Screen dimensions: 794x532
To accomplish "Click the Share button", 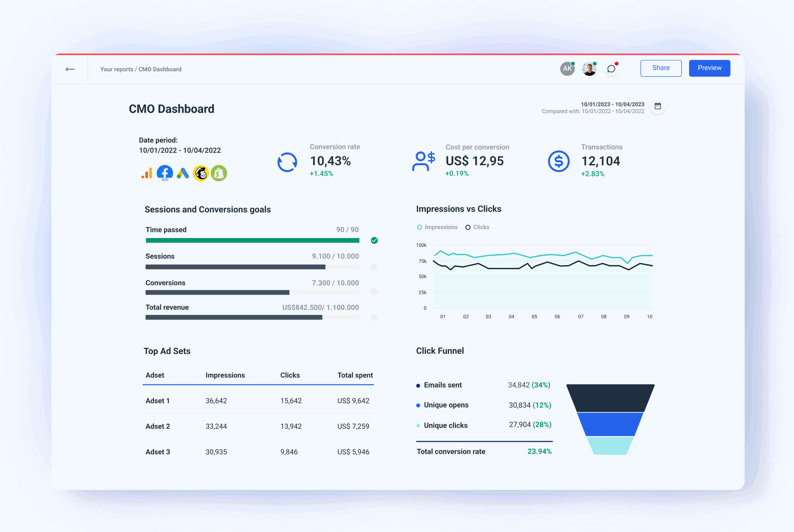I will click(661, 68).
